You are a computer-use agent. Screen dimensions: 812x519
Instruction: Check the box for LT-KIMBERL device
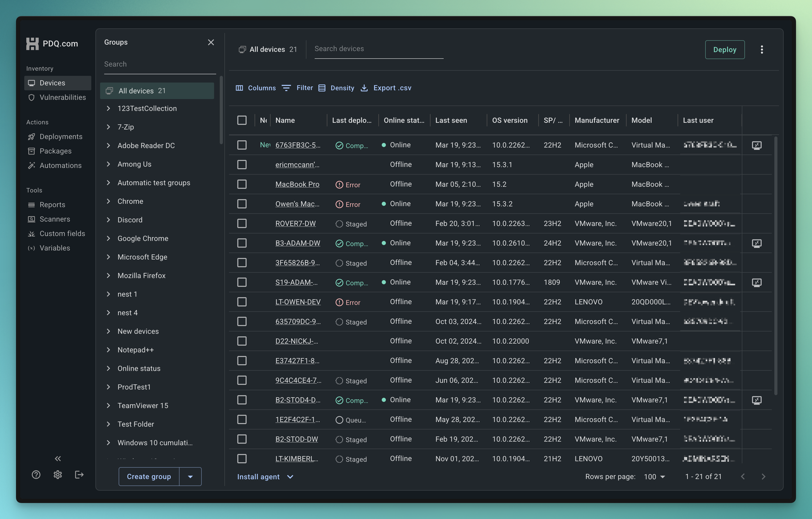pyautogui.click(x=242, y=459)
